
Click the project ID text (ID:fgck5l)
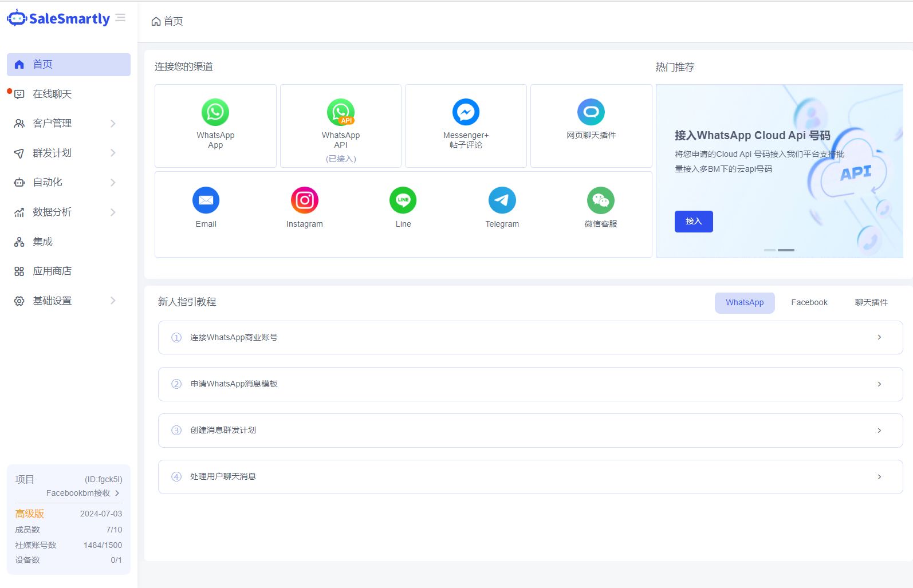[x=104, y=479]
